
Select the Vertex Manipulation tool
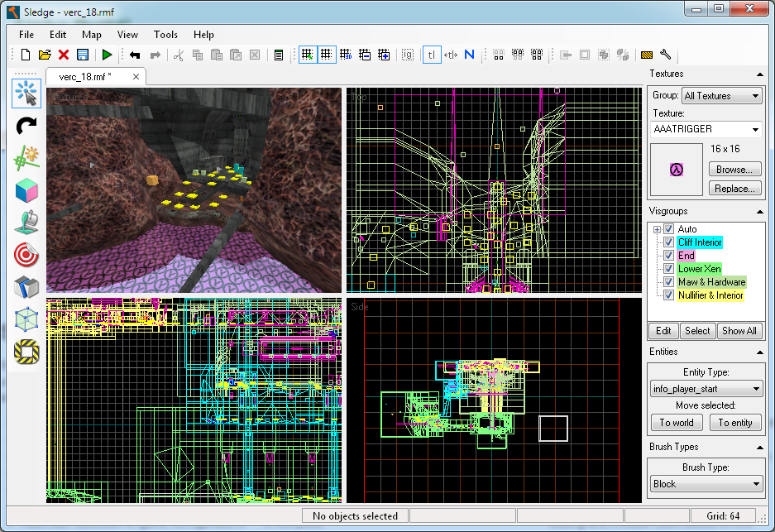(x=27, y=319)
